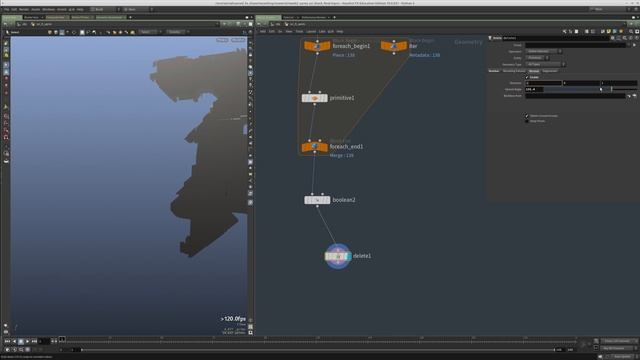Open the No cam camera dropdown

tap(238, 40)
